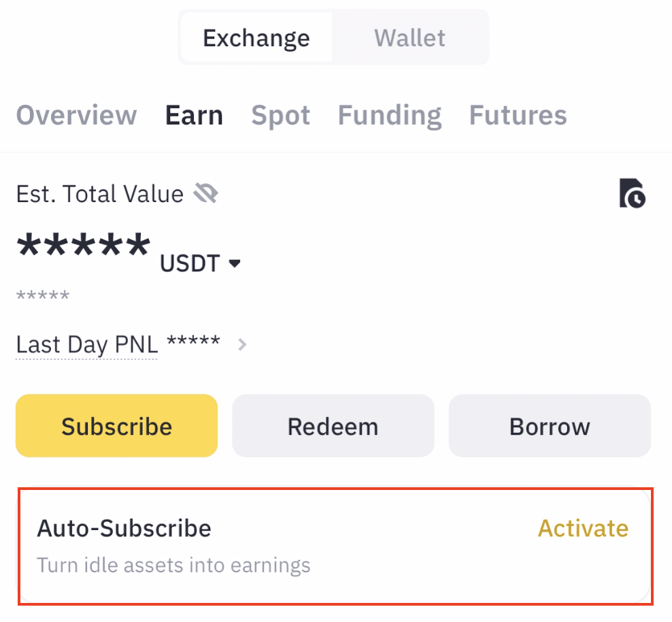Tap the Redeem button

pyautogui.click(x=333, y=427)
